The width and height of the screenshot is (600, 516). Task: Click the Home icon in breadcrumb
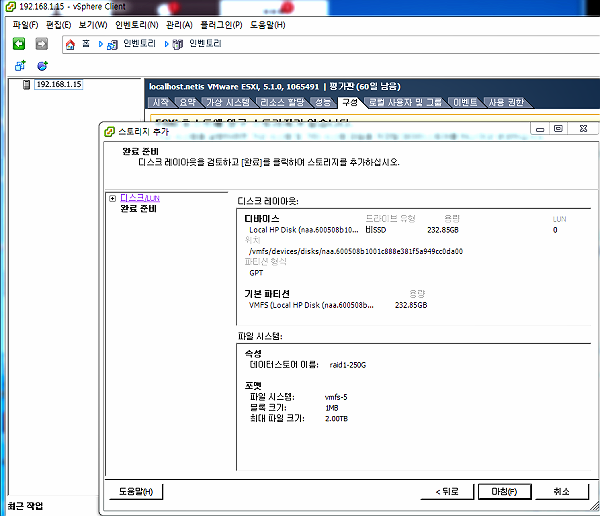(70, 44)
